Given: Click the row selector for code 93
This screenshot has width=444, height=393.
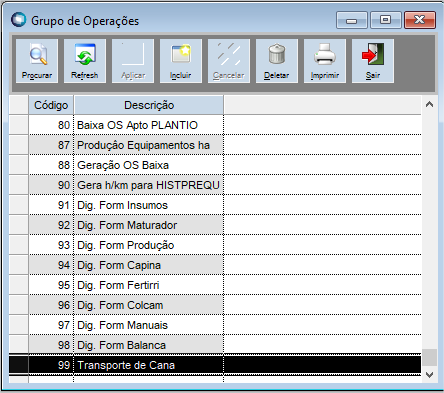Looking at the screenshot, I should (x=19, y=245).
